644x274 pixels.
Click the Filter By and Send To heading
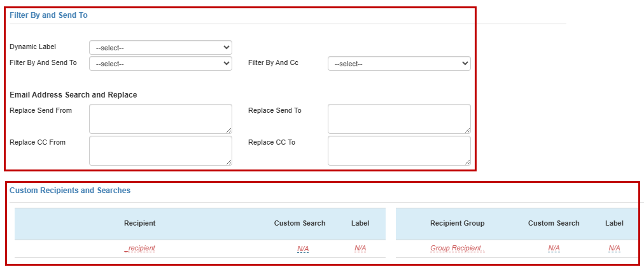[x=48, y=15]
